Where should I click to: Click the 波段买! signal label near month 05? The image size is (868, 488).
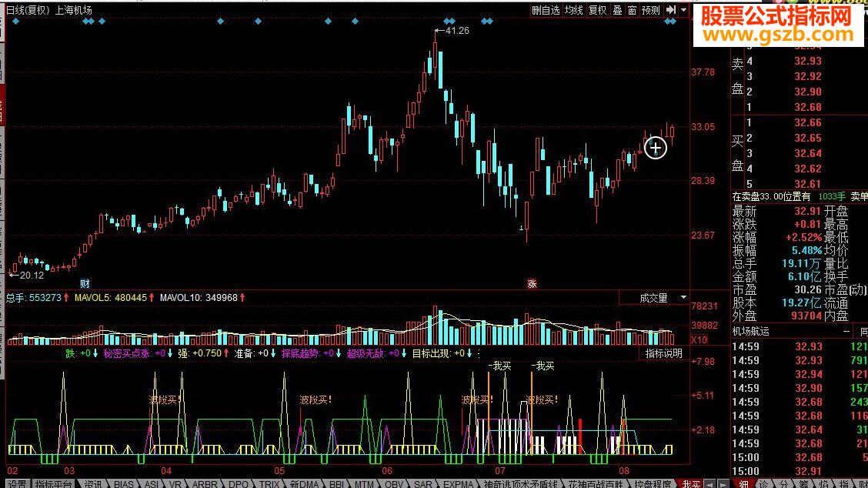315,399
